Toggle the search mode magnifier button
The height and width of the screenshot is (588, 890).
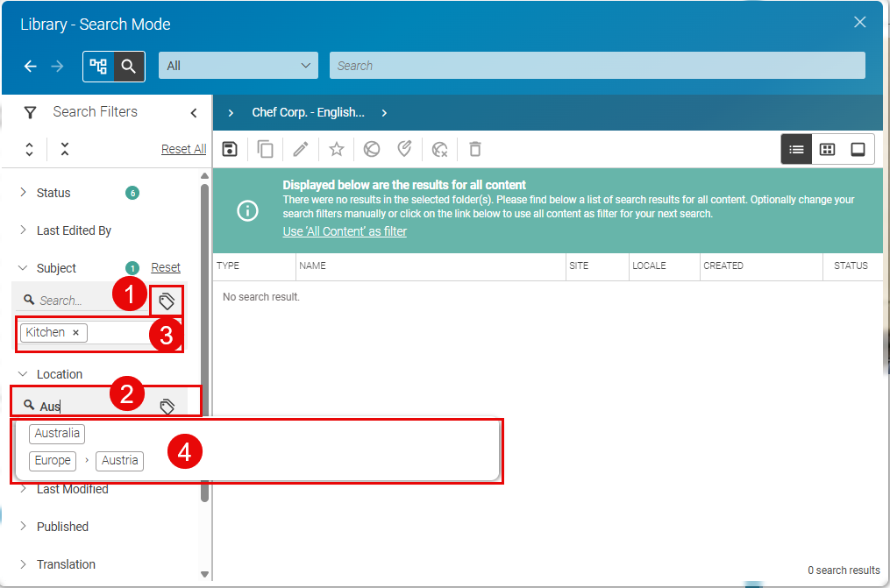[x=129, y=66]
